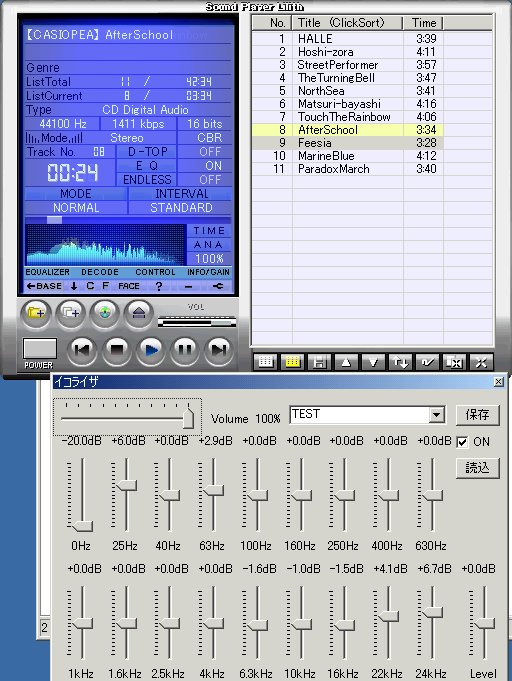Click the minus minimize icon on display
The height and width of the screenshot is (681, 512).
coord(188,287)
